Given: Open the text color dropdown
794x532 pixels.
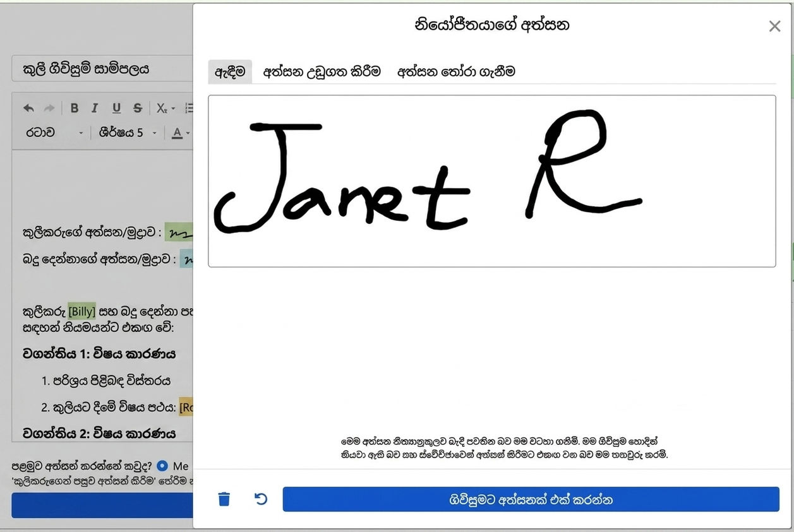Looking at the screenshot, I should point(181,133).
